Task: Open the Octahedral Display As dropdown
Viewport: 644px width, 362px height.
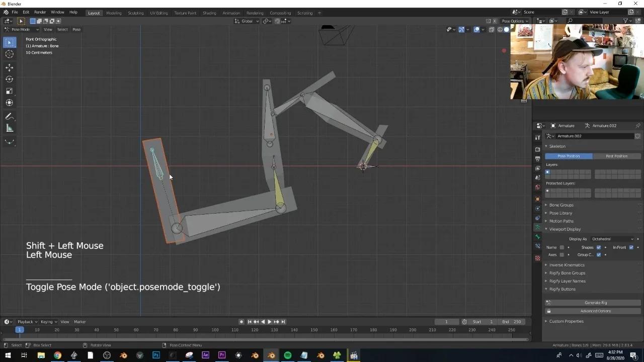Action: (612, 239)
